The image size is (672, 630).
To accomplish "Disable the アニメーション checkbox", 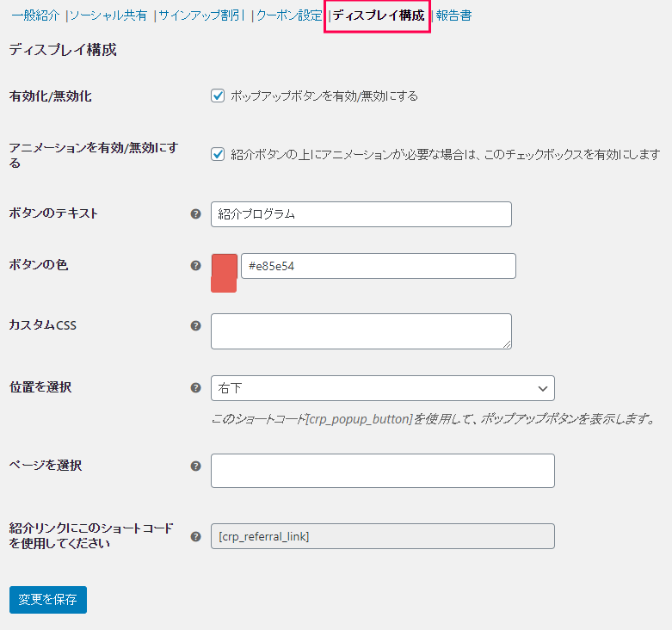I will [218, 154].
